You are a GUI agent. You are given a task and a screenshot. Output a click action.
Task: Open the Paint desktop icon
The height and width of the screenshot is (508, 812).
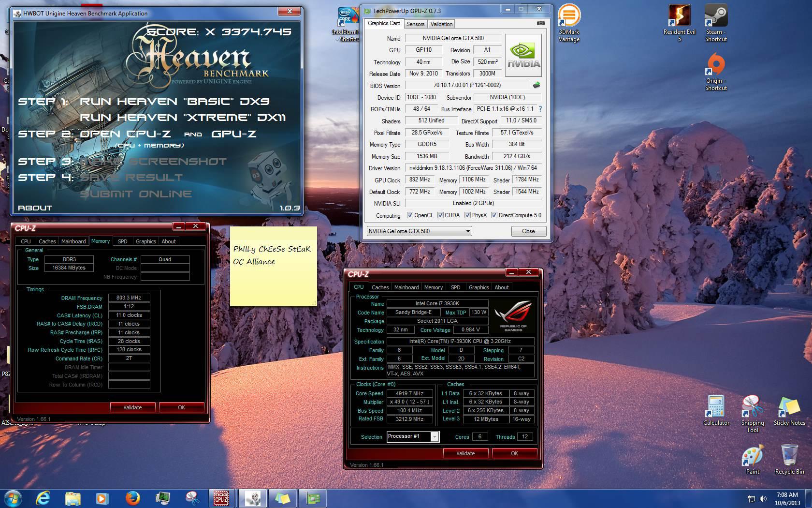coord(753,460)
